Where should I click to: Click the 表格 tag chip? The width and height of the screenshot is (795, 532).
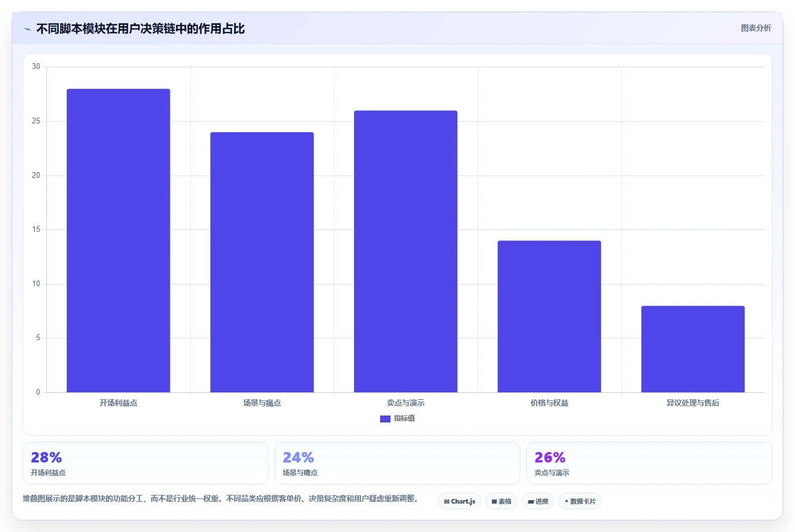click(501, 501)
